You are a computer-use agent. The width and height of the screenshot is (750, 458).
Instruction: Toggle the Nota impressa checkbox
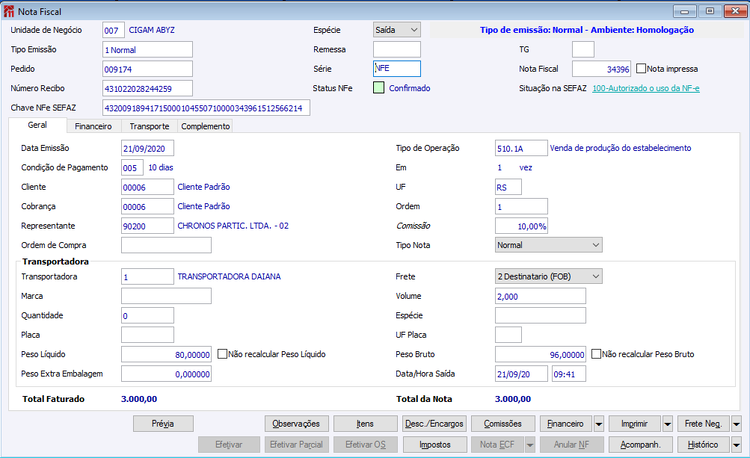click(641, 69)
